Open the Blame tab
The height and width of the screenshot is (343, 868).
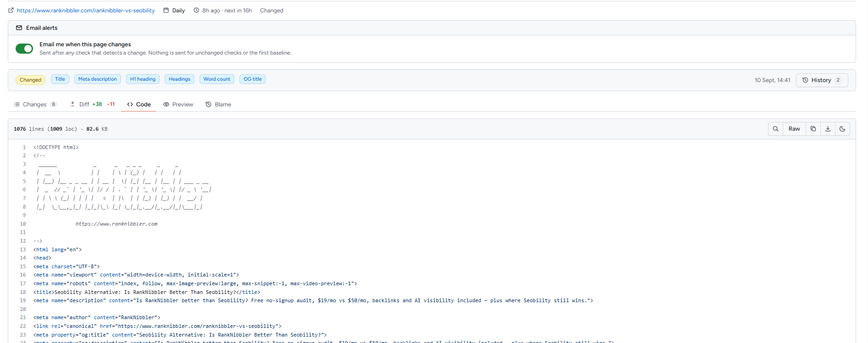tap(218, 105)
